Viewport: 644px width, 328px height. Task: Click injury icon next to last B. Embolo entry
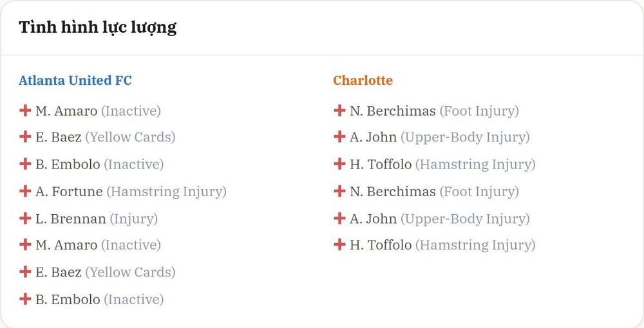[25, 299]
